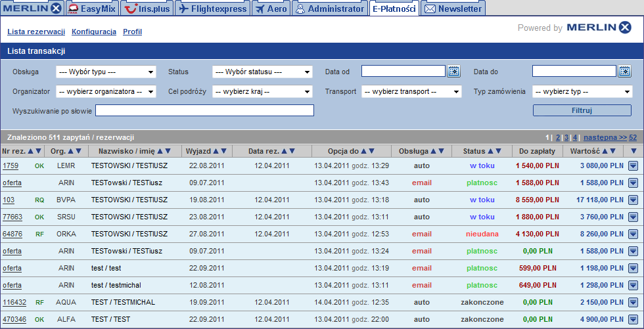Viewport: 644px width, 329px height.
Task: Open the Transport dropdown
Action: coord(411,91)
